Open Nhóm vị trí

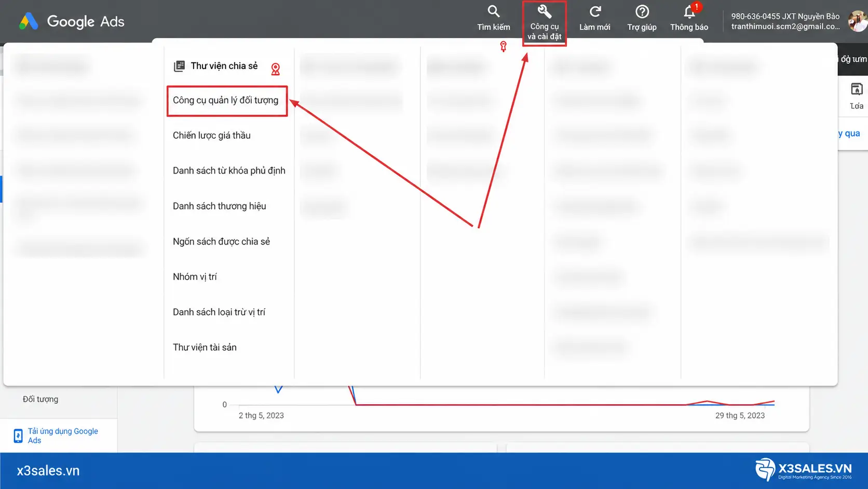(x=195, y=276)
